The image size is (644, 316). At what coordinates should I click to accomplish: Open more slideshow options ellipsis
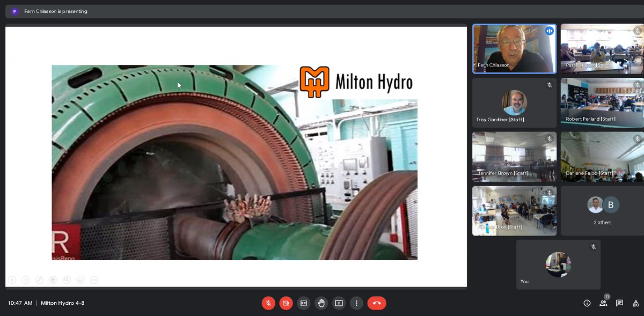tap(94, 280)
